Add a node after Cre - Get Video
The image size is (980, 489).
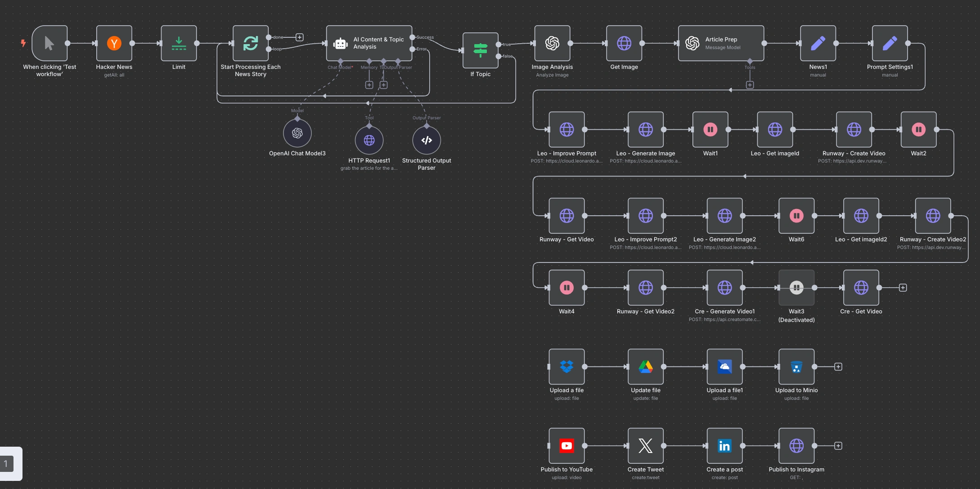pyautogui.click(x=903, y=288)
